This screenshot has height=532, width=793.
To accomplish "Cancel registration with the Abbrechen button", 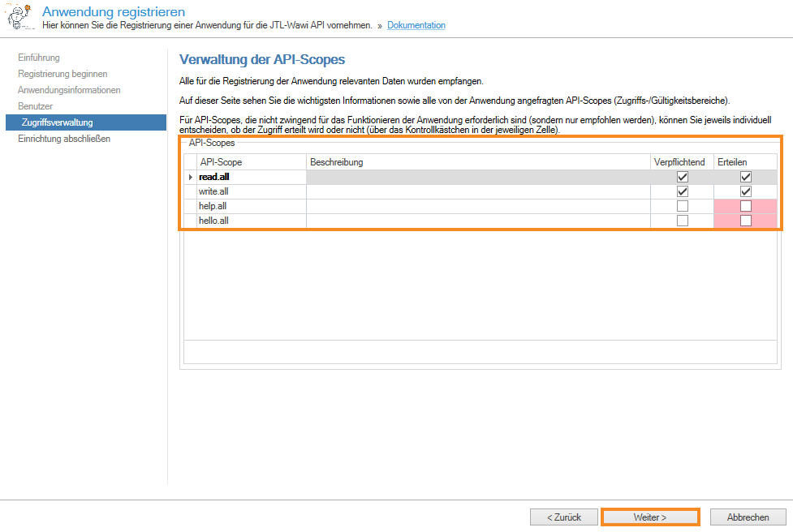I will tap(748, 517).
